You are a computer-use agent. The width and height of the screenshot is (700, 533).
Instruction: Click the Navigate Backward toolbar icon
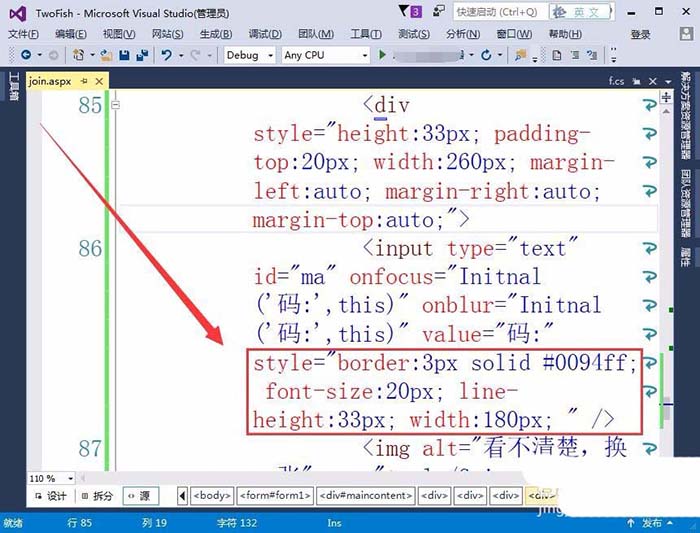point(26,55)
